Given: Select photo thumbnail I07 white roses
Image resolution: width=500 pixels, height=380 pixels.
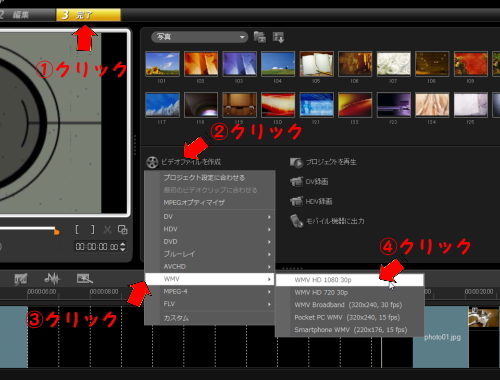Looking at the screenshot, I should pos(394,64).
